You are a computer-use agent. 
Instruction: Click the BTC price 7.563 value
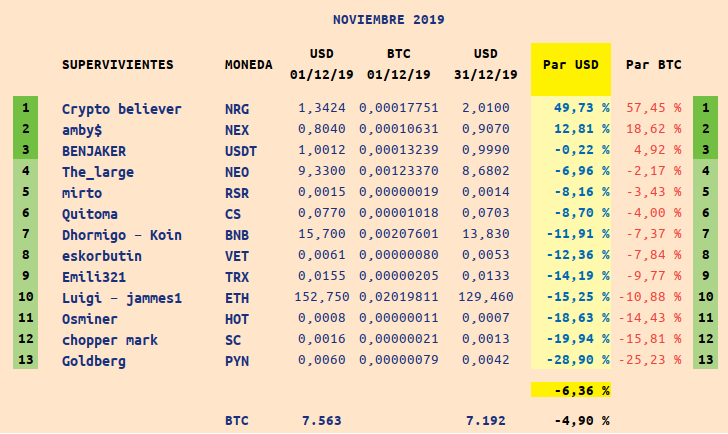321,421
